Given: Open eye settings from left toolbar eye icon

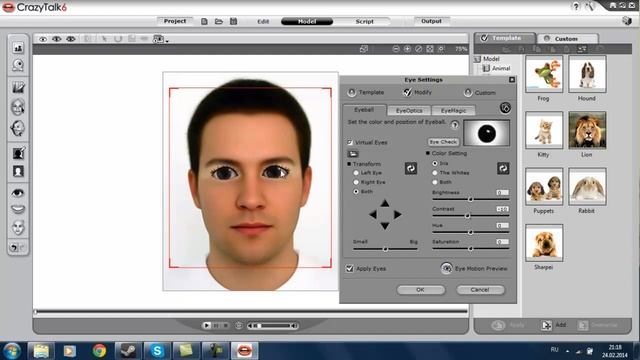Looking at the screenshot, I should click(18, 193).
